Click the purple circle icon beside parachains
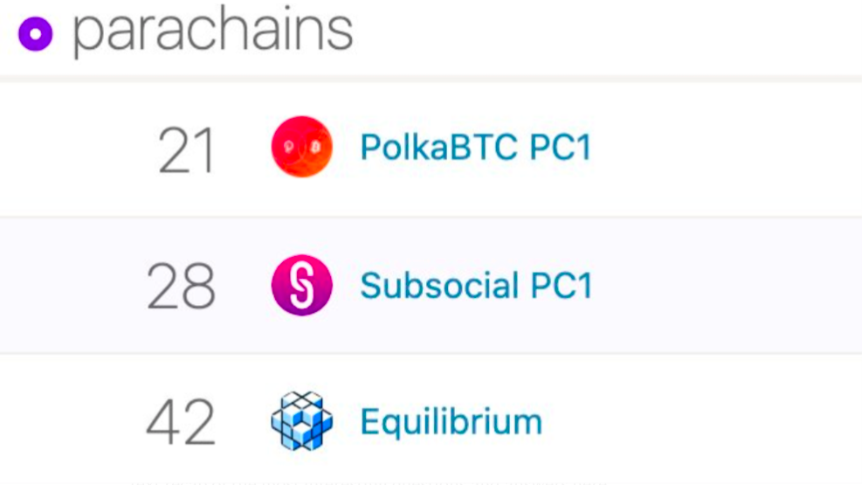The width and height of the screenshot is (868, 485). click(x=36, y=34)
